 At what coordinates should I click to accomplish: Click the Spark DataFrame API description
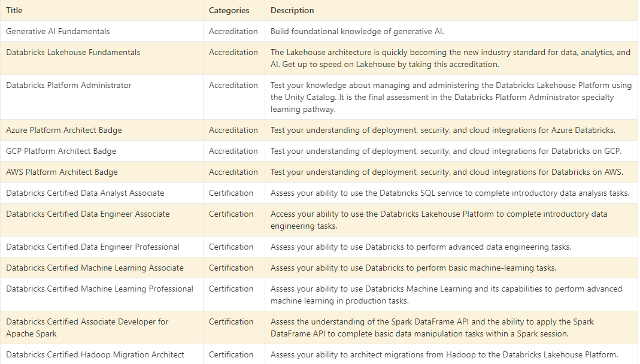[432, 327]
